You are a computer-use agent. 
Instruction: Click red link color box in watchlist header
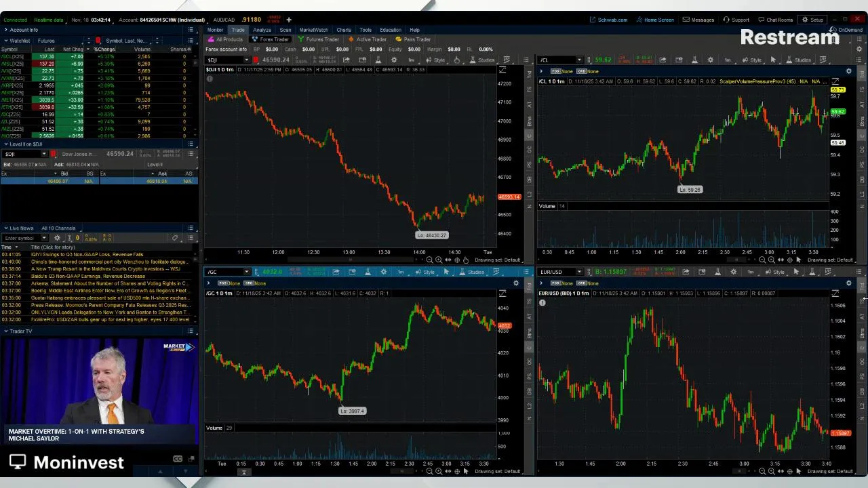pos(98,41)
